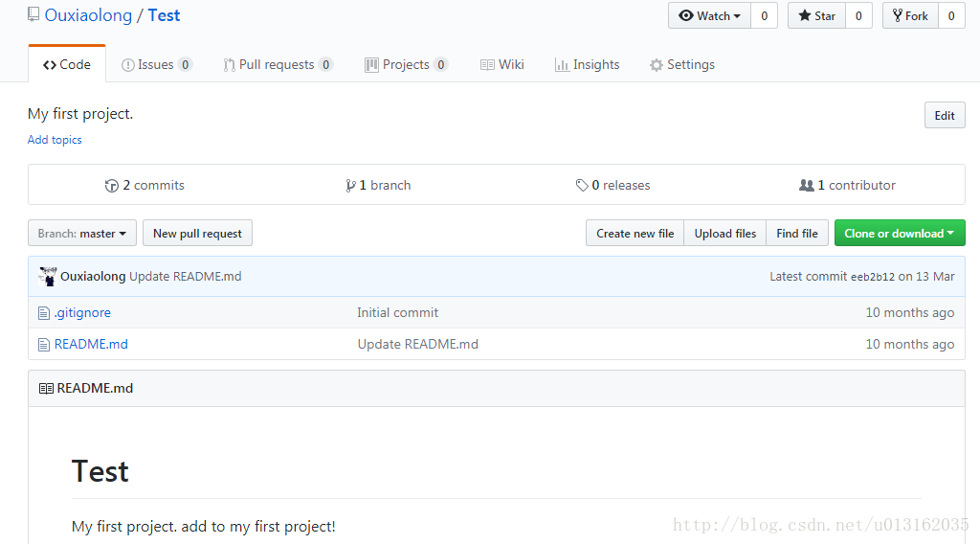
Task: Open the Update README.md latest commit message
Action: (186, 277)
